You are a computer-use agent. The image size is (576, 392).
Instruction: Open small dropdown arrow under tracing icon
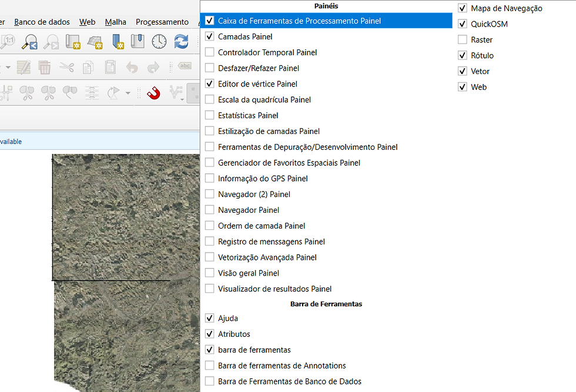pos(182,99)
